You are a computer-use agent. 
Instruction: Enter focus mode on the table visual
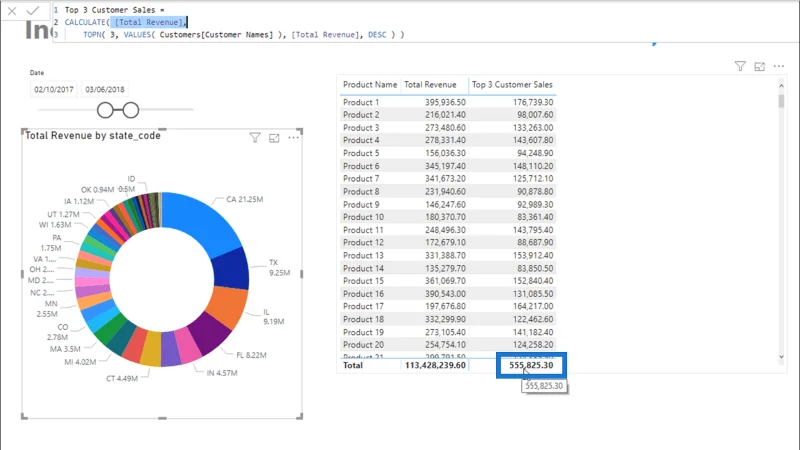pos(760,66)
